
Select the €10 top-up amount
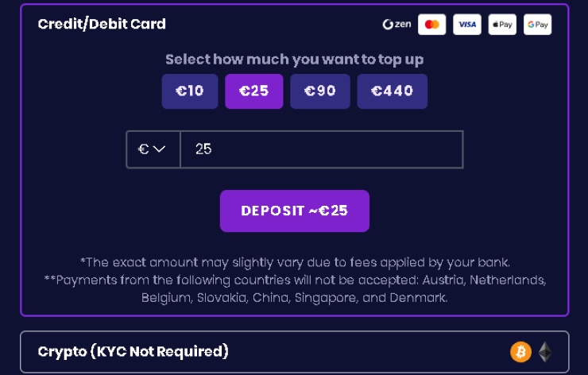tap(190, 91)
